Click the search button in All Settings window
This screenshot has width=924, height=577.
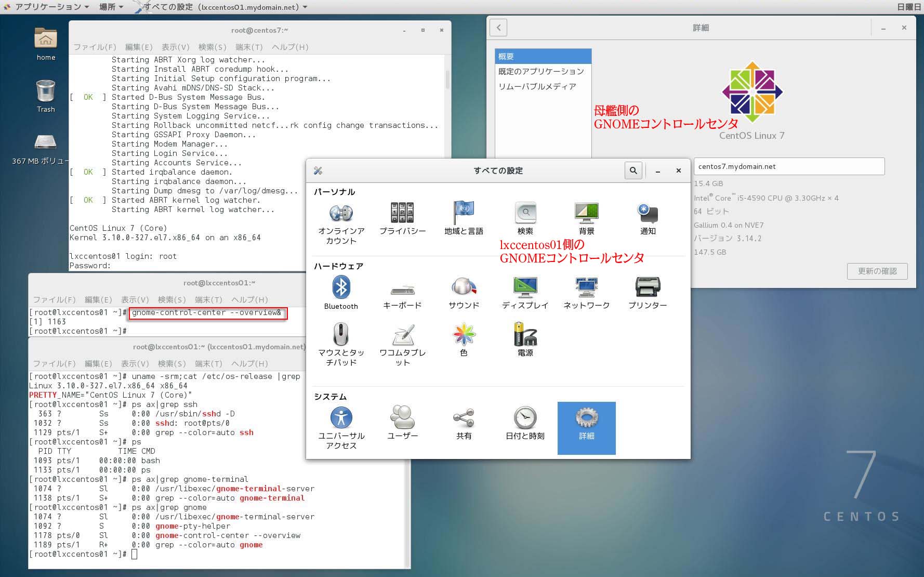click(633, 171)
